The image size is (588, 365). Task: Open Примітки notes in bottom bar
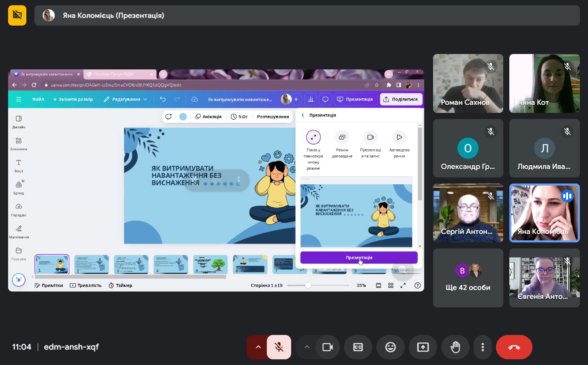pyautogui.click(x=49, y=285)
